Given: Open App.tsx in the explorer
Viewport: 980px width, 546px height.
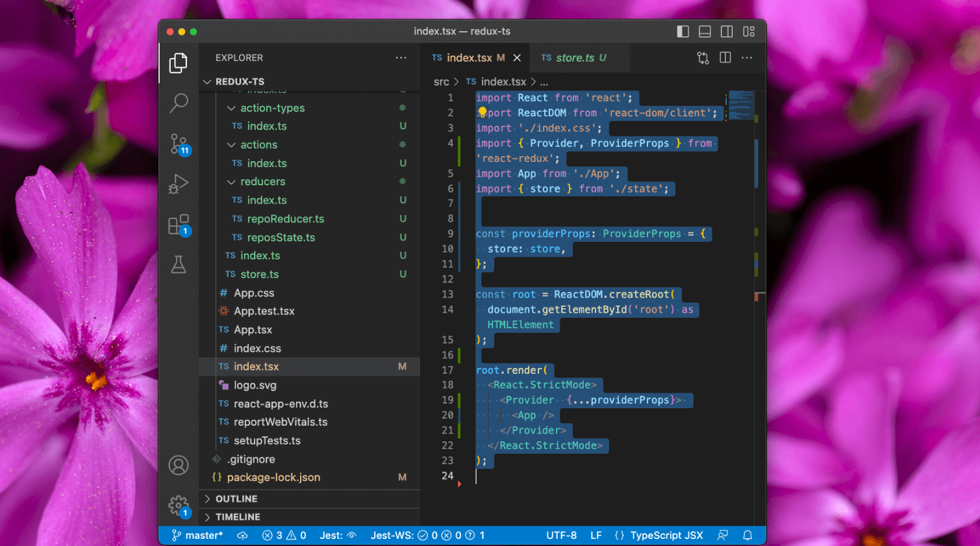Looking at the screenshot, I should (x=253, y=330).
